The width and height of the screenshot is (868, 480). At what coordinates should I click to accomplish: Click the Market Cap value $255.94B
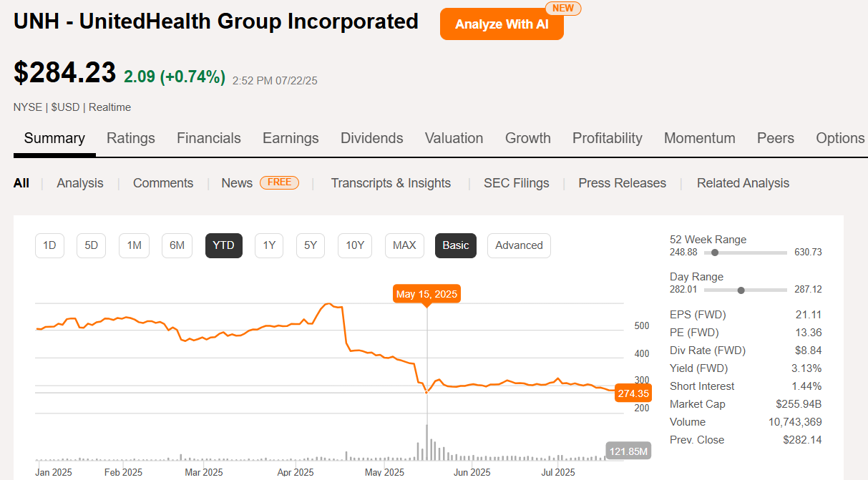pyautogui.click(x=799, y=404)
